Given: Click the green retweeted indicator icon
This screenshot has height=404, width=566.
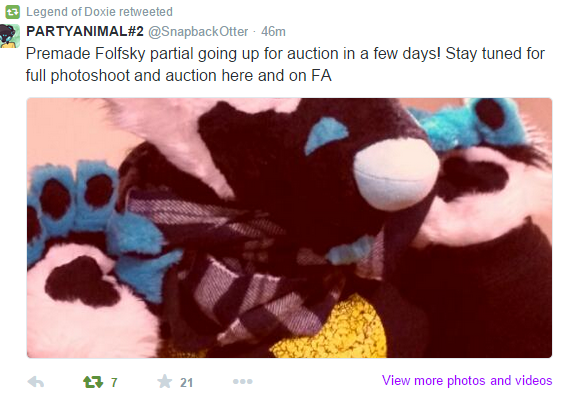Looking at the screenshot, I should [12, 12].
